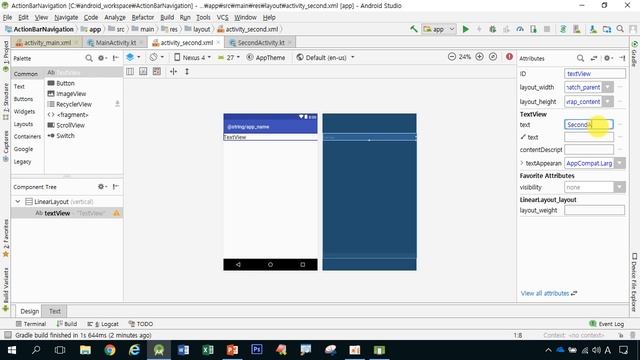Hide the Palette panel

116,58
